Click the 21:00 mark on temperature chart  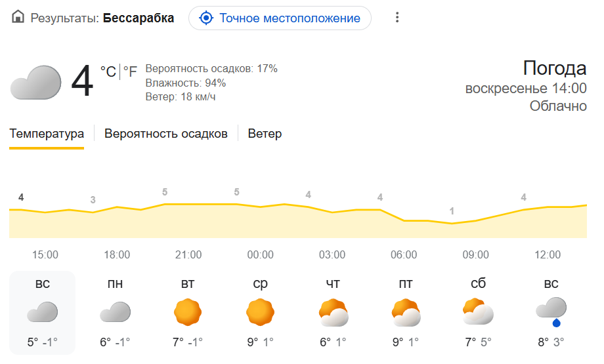tap(188, 254)
